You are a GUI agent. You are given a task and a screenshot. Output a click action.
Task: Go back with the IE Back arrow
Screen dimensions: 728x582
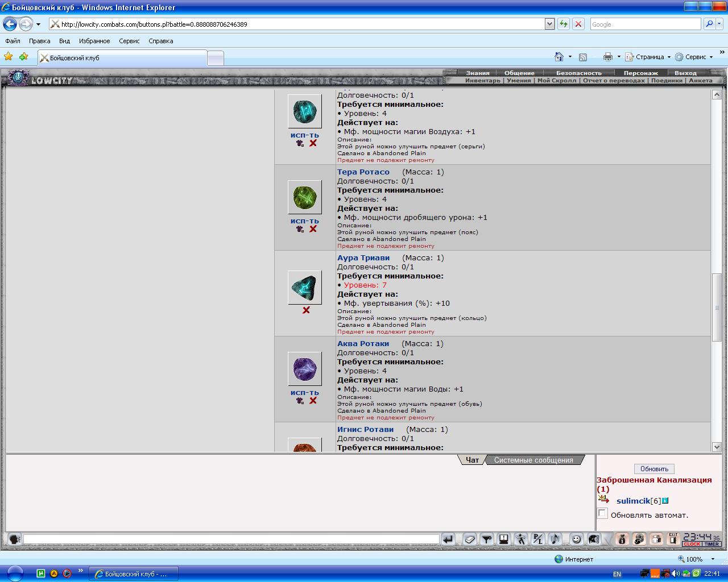(10, 24)
